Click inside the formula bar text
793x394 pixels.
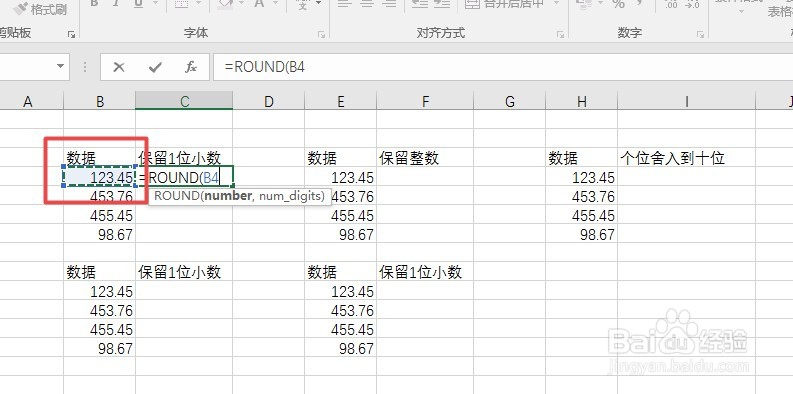(265, 67)
